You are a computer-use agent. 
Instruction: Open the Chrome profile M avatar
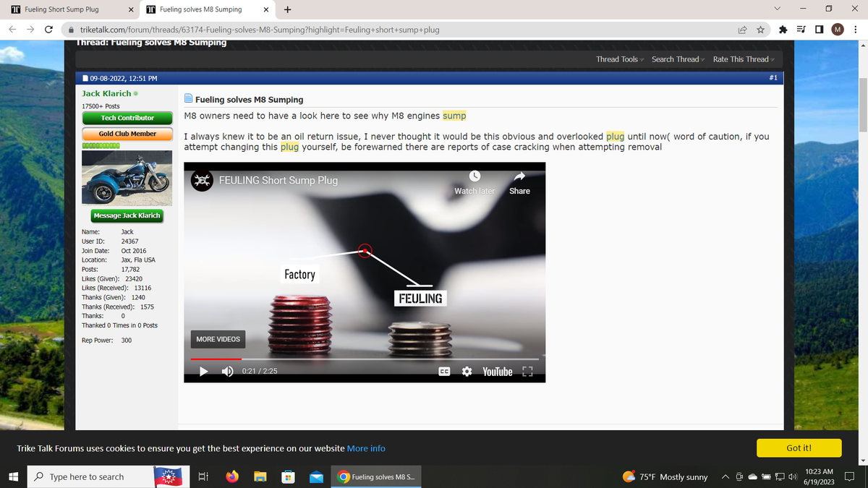[x=838, y=30]
